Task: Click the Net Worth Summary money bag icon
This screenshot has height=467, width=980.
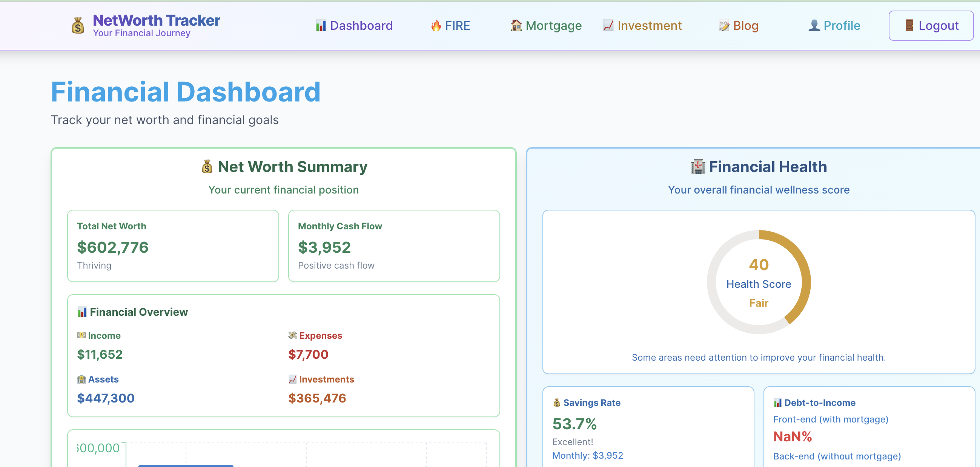Action: (x=207, y=167)
